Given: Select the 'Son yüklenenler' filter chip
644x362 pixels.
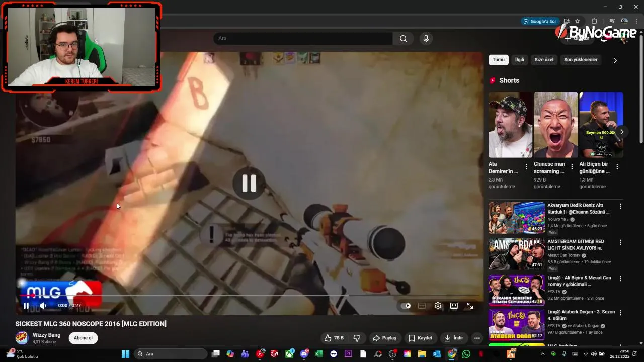Looking at the screenshot, I should click(x=581, y=60).
